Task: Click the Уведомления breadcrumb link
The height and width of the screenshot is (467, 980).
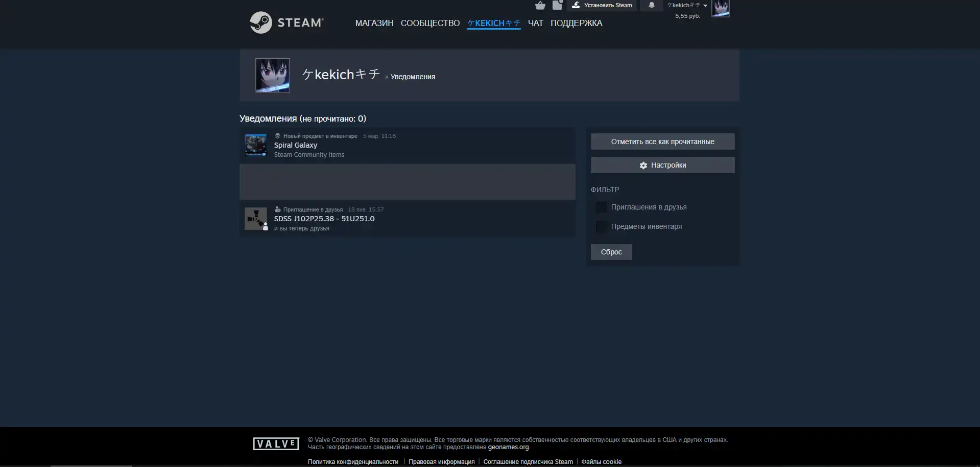Action: (x=413, y=77)
